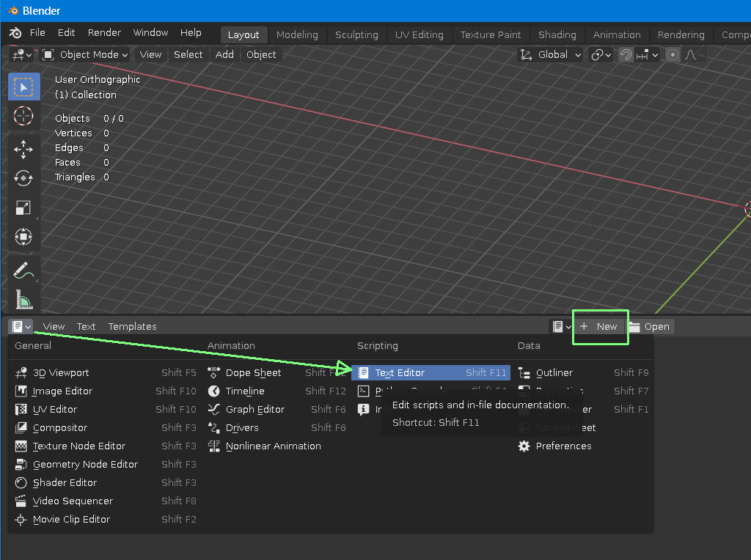Expand the Global transform orientation dropdown
The image size is (751, 560).
point(551,55)
